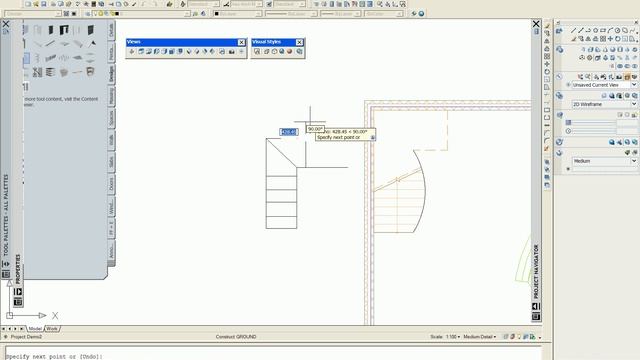The image size is (640, 360).
Task: Switch to Massing palette tab
Action: (111, 97)
